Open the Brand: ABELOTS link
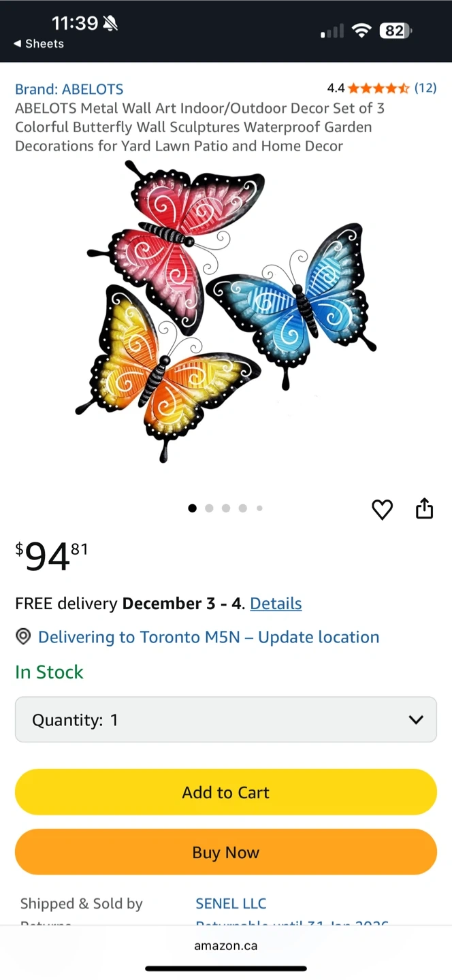Viewport: 452px width, 980px height. click(69, 89)
